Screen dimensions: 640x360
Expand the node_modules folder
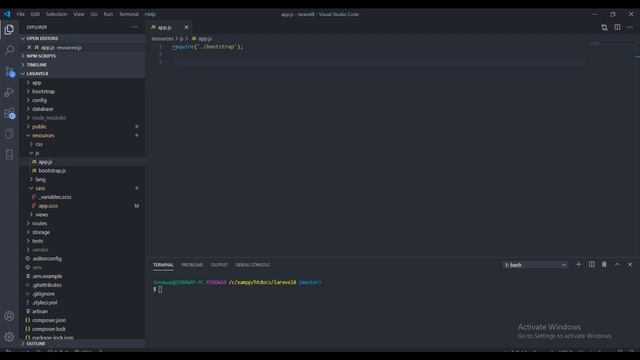[x=82, y=118]
